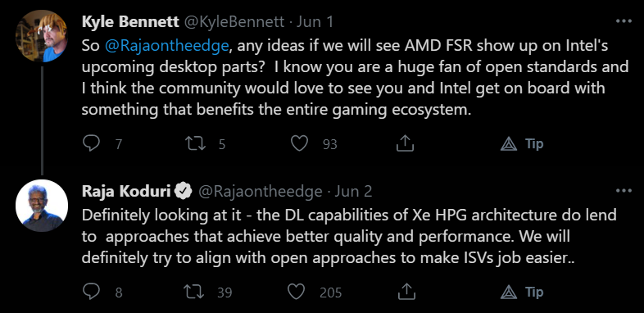Open Kyle Bennett's profile name link
The width and height of the screenshot is (644, 313).
coord(130,22)
